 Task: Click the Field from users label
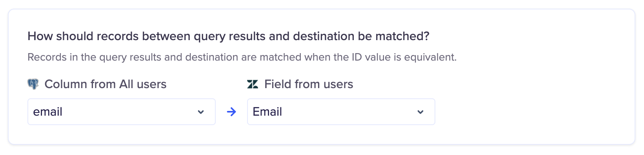tap(309, 84)
